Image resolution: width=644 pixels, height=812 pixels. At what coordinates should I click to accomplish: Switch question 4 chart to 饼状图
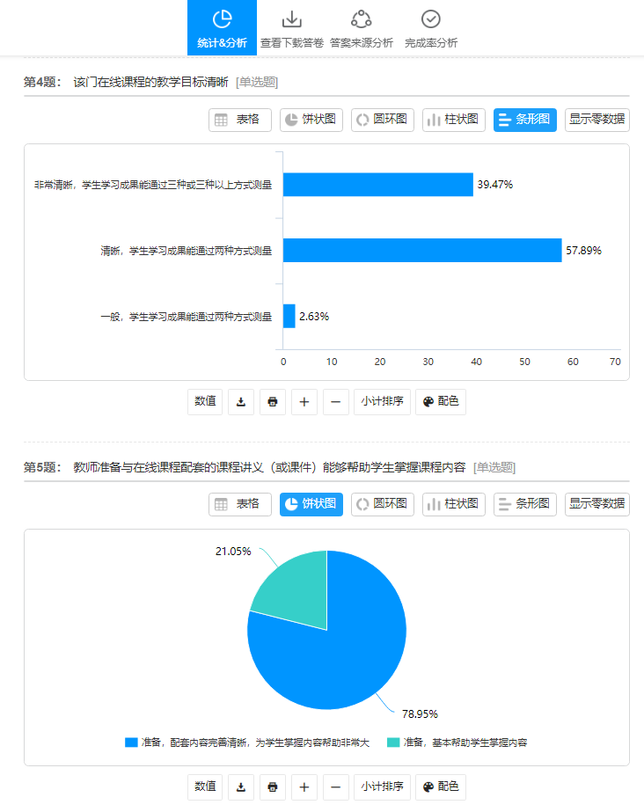311,120
